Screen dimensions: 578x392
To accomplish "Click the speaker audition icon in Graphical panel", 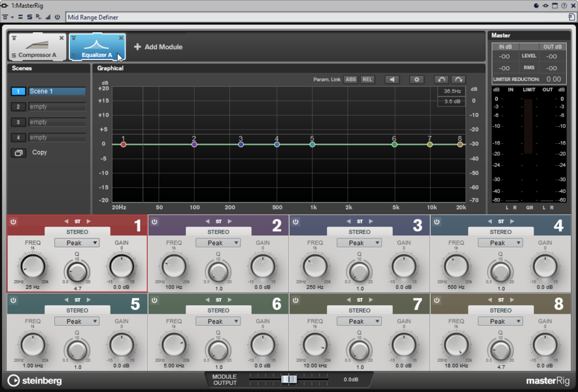I will 392,80.
